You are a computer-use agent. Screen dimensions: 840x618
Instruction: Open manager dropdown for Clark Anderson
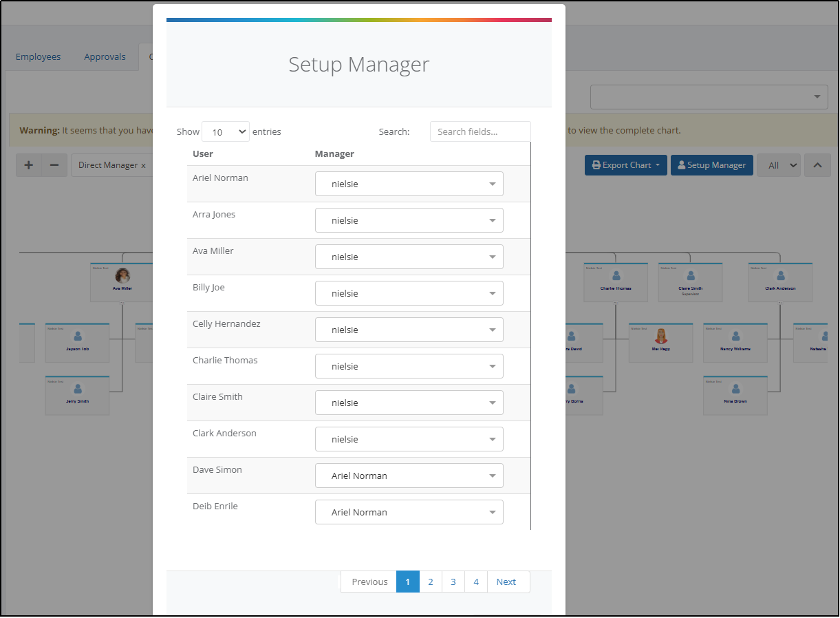point(409,439)
